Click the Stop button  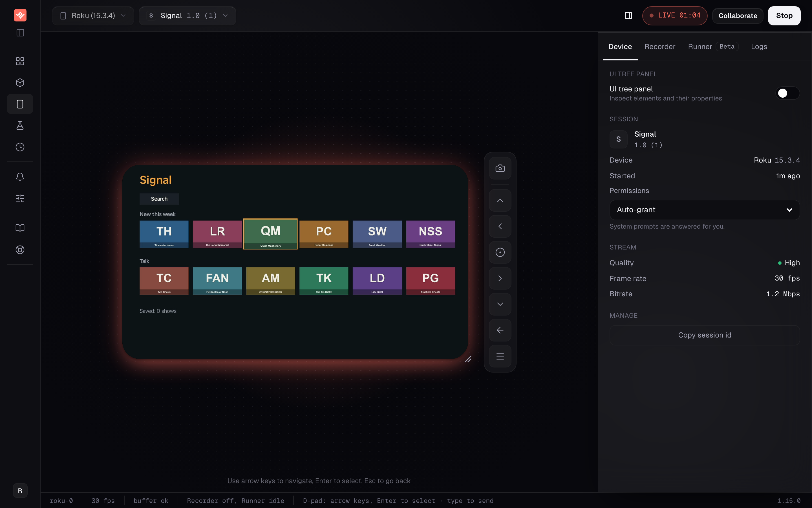pyautogui.click(x=784, y=16)
